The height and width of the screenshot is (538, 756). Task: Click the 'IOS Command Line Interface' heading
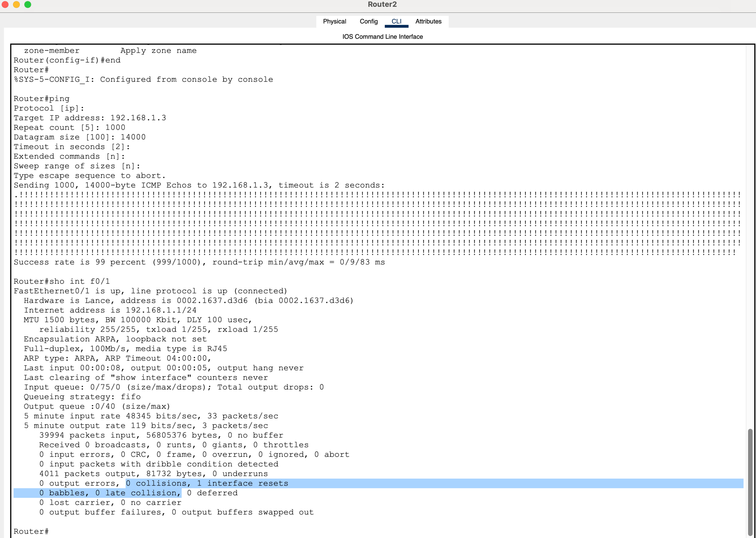coord(382,37)
